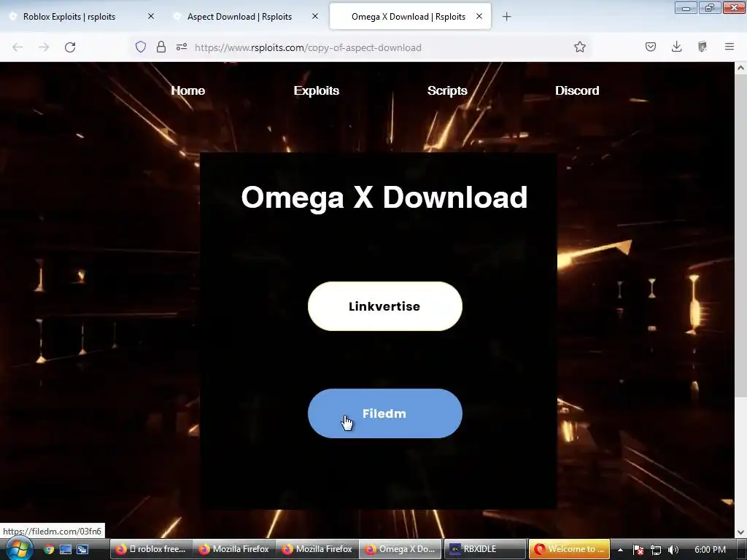
Task: Switch to the Omega X Do... taskbar button
Action: tap(400, 549)
